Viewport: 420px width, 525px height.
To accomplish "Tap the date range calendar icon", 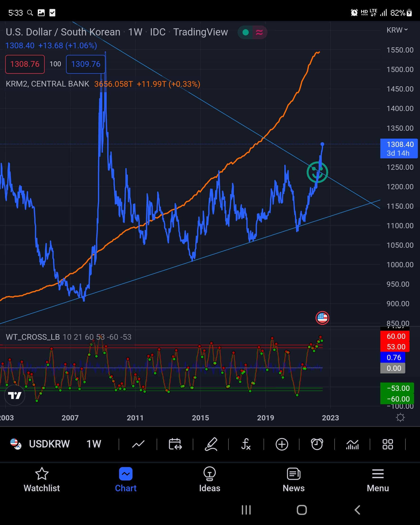I will (x=175, y=444).
